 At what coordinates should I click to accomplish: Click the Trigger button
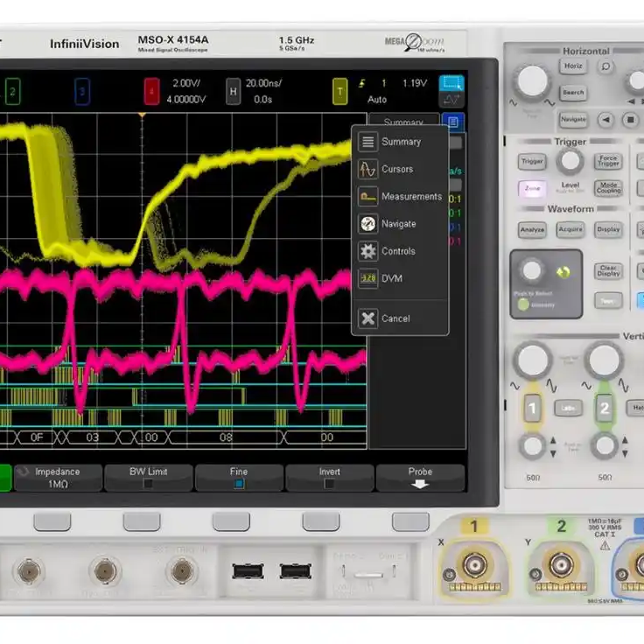[532, 161]
